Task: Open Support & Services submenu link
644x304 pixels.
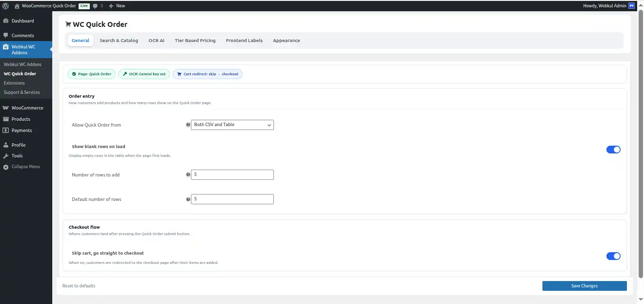Action: [x=22, y=92]
